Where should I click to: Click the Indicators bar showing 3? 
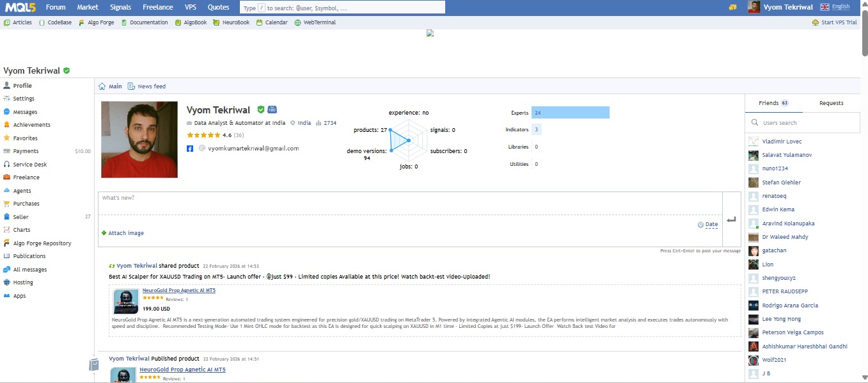(537, 129)
